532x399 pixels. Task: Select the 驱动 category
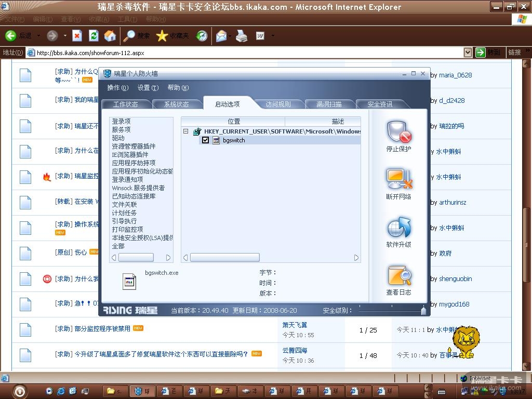[x=118, y=138]
